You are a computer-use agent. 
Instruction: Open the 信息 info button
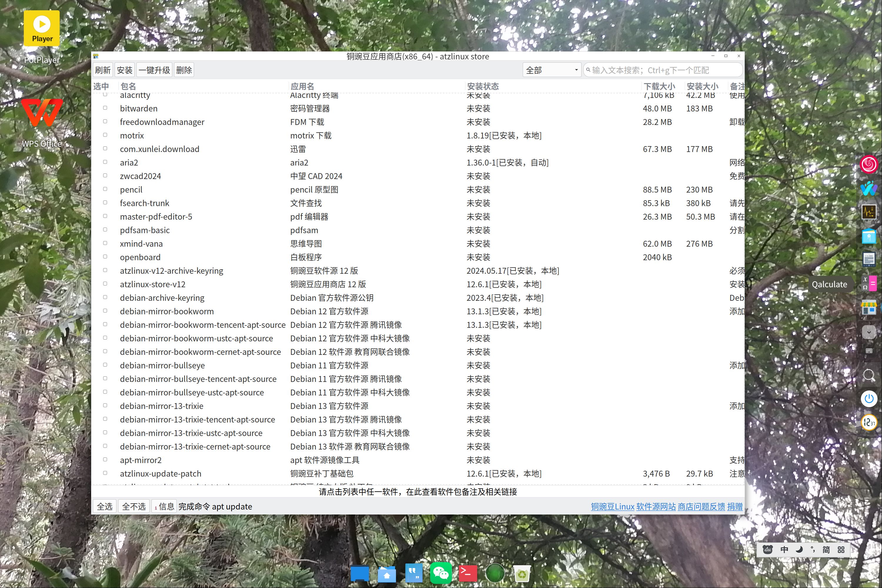(x=164, y=507)
